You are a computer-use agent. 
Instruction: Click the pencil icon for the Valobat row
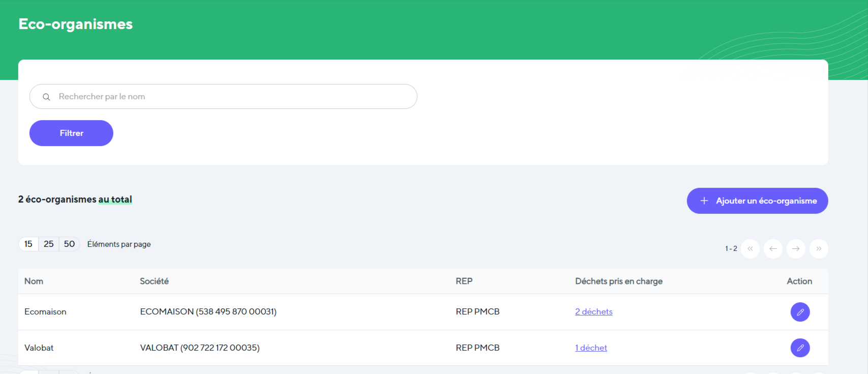click(800, 348)
